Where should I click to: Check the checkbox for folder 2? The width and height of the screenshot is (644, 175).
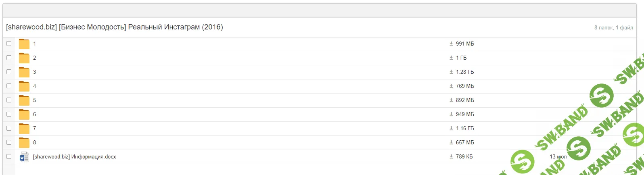[9, 58]
